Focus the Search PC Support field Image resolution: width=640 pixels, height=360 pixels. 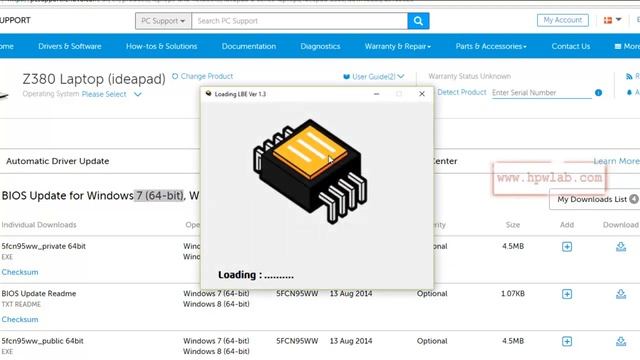tap(299, 21)
